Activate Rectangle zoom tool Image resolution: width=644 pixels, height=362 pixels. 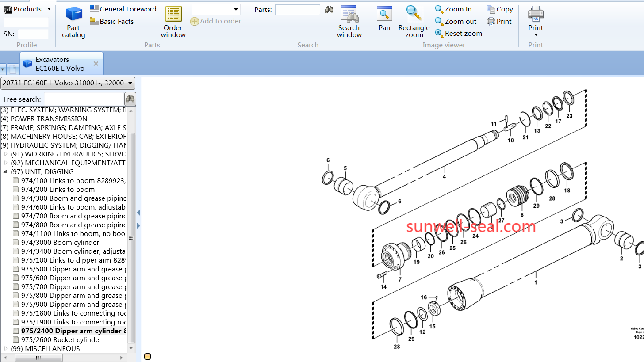coord(414,21)
